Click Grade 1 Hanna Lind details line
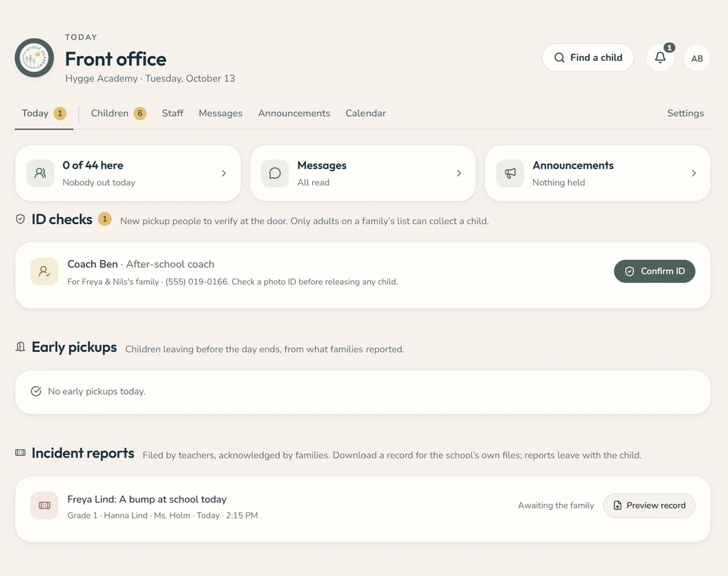 pos(163,515)
